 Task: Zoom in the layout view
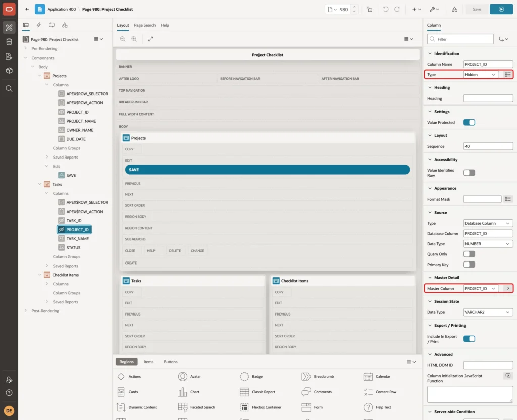[134, 39]
